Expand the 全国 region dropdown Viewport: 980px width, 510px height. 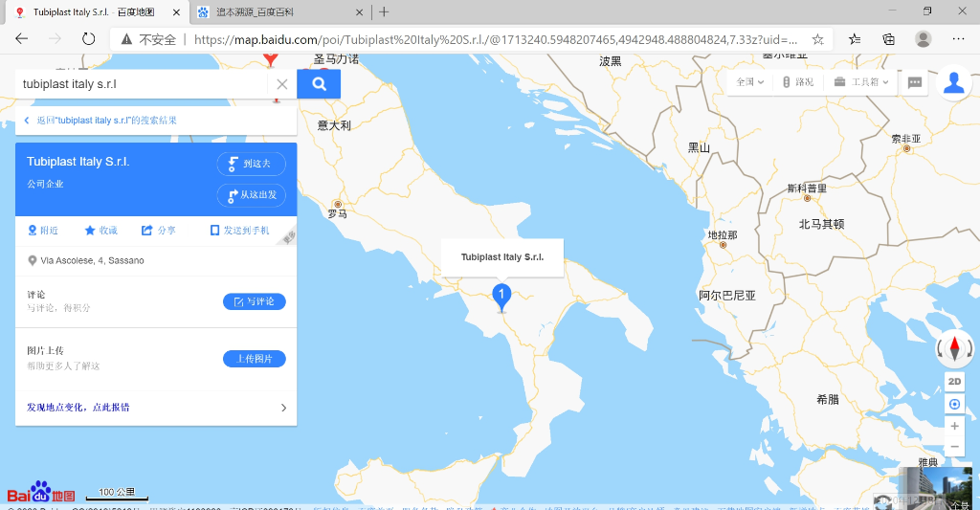[x=750, y=82]
